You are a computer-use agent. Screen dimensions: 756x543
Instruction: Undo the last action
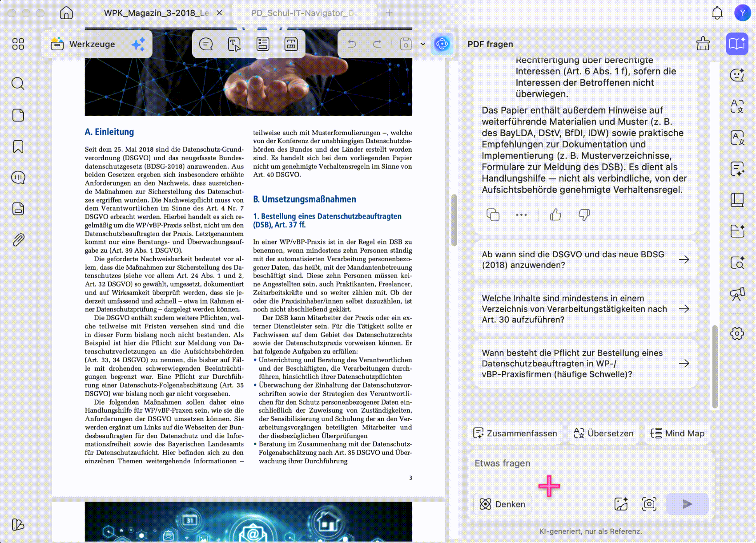352,44
